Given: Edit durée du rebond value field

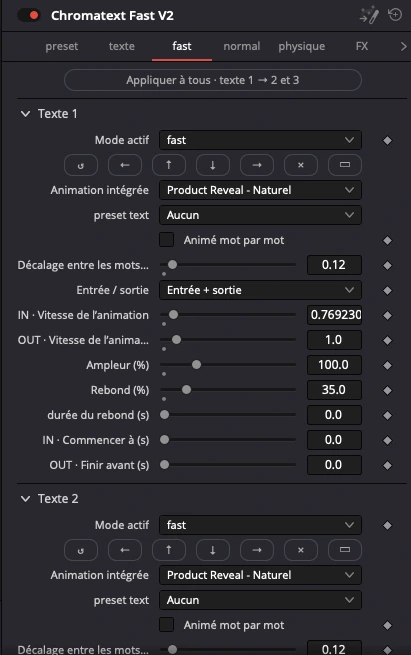Looking at the screenshot, I should (334, 415).
